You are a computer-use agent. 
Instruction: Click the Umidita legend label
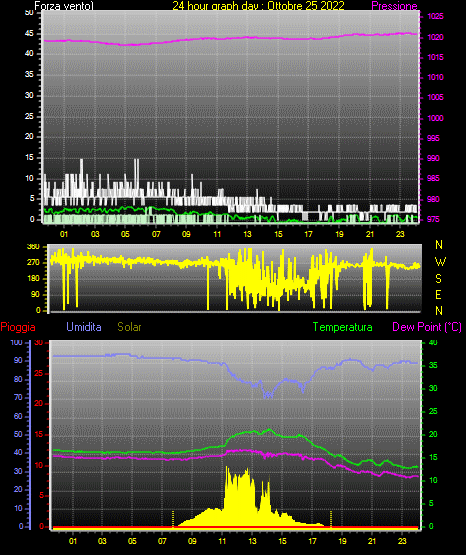[x=84, y=327]
